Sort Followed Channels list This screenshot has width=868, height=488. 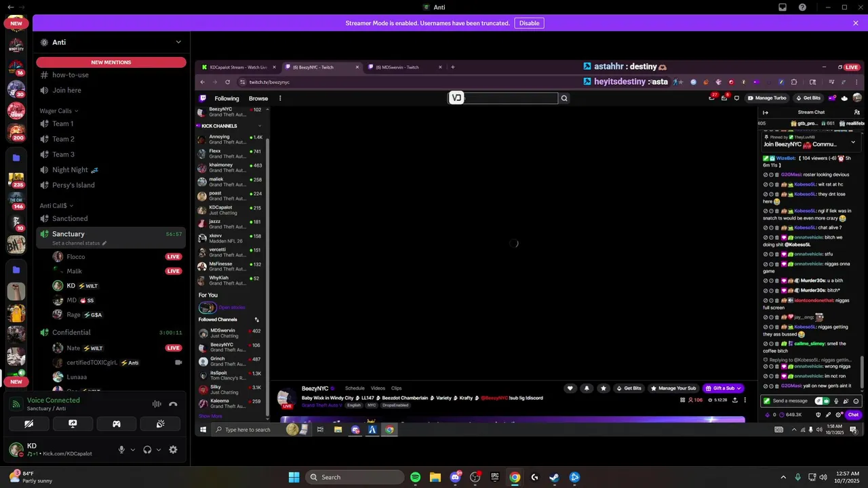256,319
